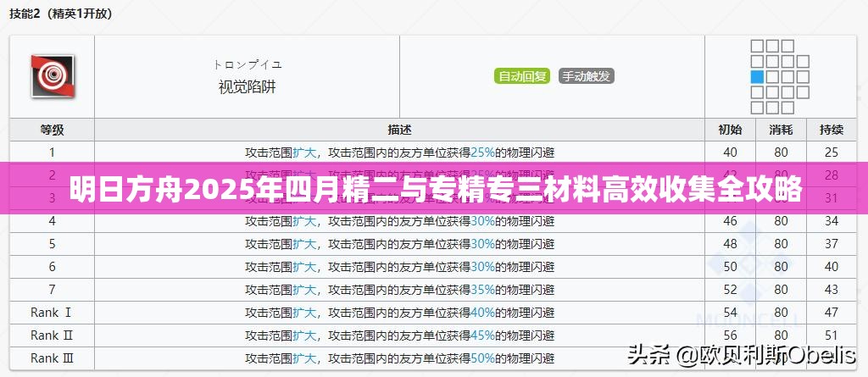Click the 30% value in level 5 row
The height and width of the screenshot is (377, 868).
coord(482,244)
